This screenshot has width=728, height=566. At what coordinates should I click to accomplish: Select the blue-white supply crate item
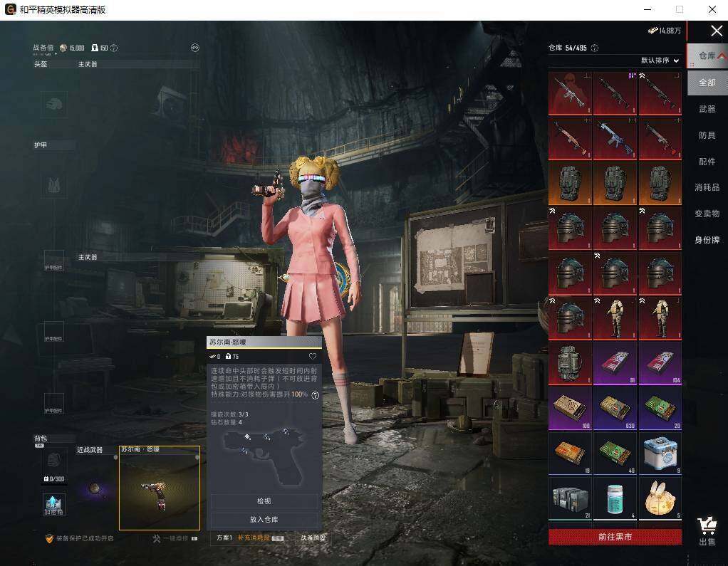click(660, 454)
